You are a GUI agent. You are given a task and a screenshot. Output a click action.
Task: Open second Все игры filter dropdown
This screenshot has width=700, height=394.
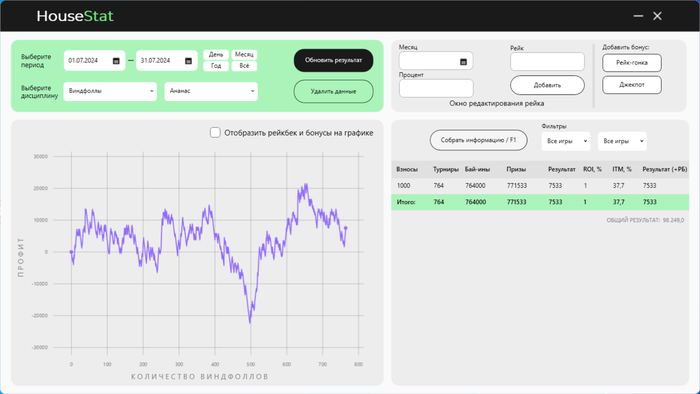[x=622, y=141]
